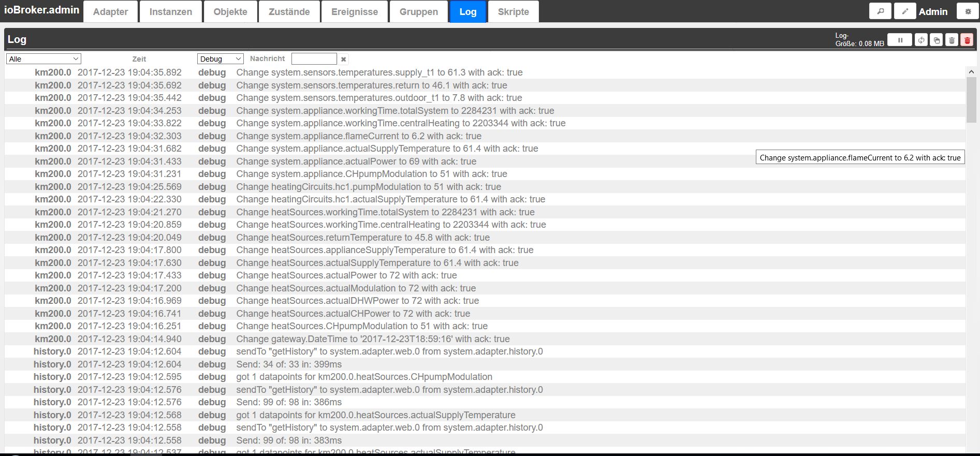Viewport: 980px width, 456px height.
Task: Delete log with the red trash icon
Action: (967, 40)
